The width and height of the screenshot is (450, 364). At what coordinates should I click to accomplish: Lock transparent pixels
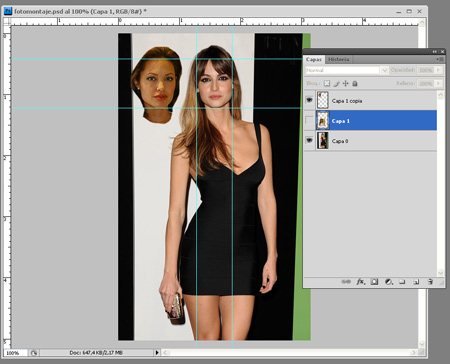327,83
